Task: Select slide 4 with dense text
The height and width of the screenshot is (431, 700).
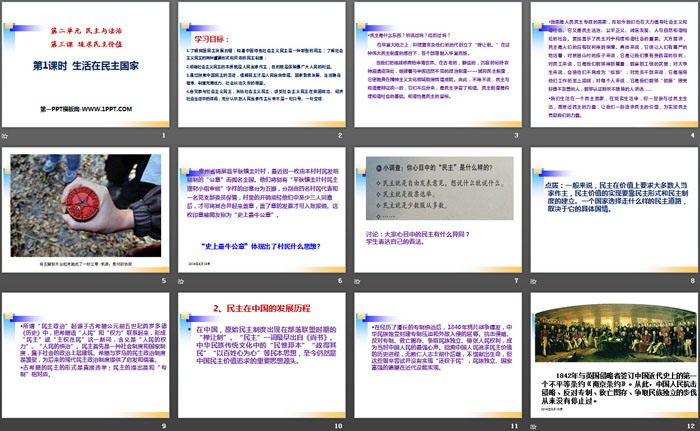Action: [x=610, y=70]
